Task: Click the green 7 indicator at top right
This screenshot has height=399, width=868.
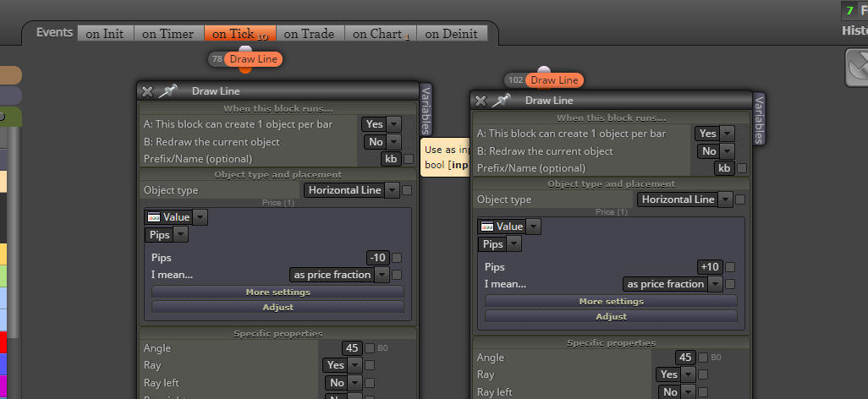Action: (x=849, y=10)
